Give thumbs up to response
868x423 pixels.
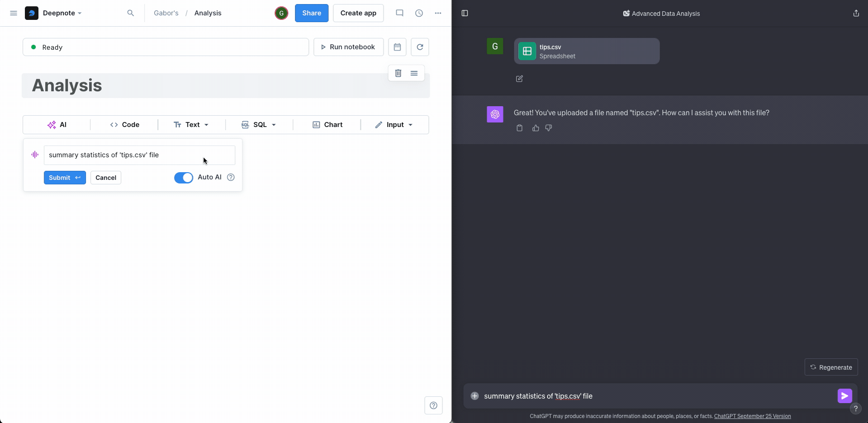click(x=536, y=128)
